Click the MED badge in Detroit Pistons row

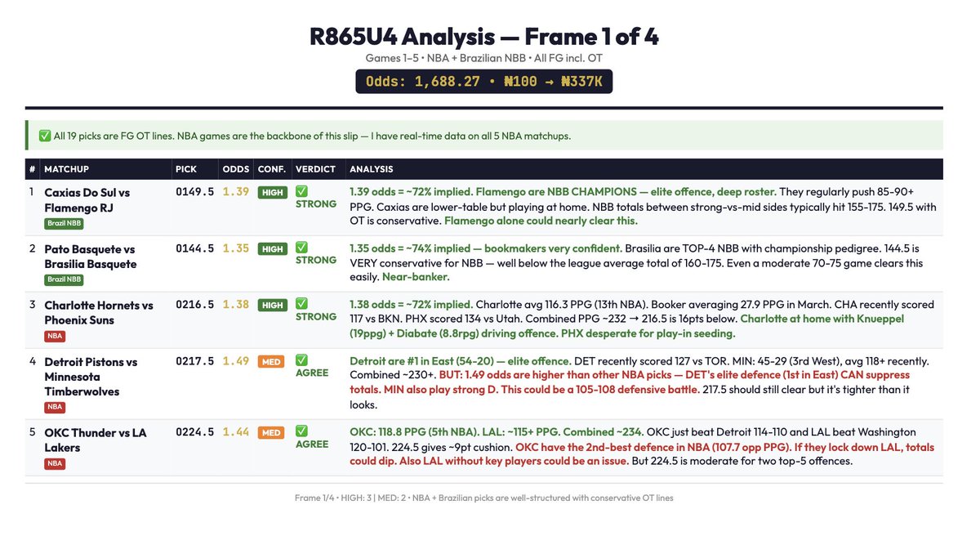click(271, 362)
